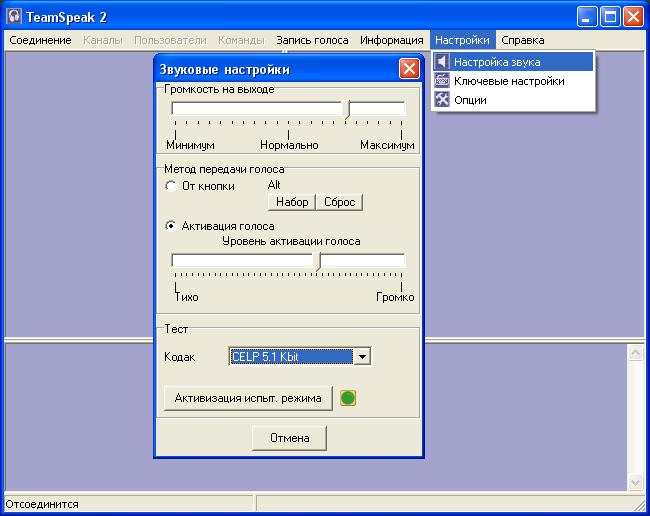Click the Alt hotkey label
Image resolution: width=650 pixels, height=516 pixels.
coord(274,185)
